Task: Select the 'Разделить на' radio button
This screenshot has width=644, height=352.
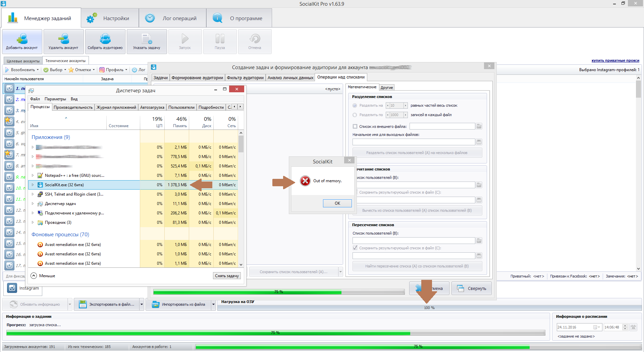Action: pos(355,106)
